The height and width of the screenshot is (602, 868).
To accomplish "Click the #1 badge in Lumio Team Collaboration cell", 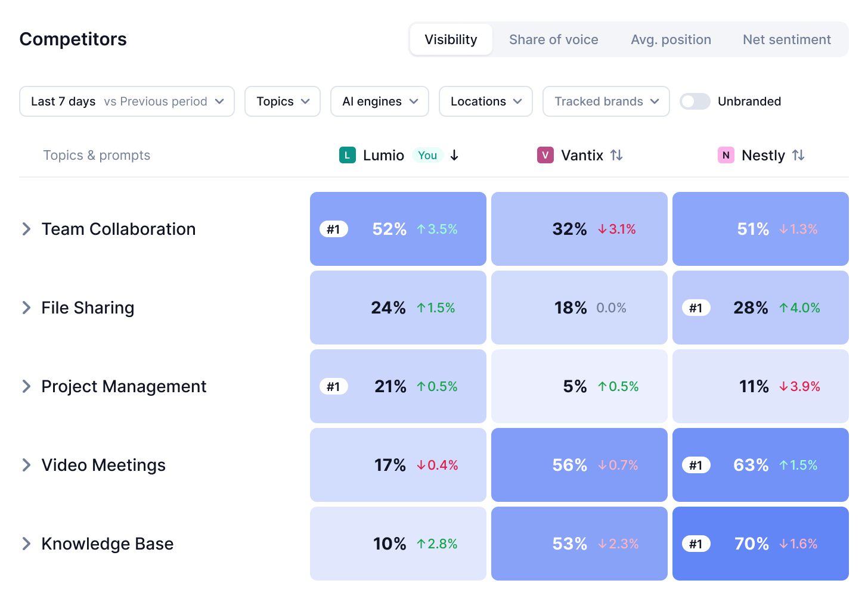I will (x=334, y=229).
